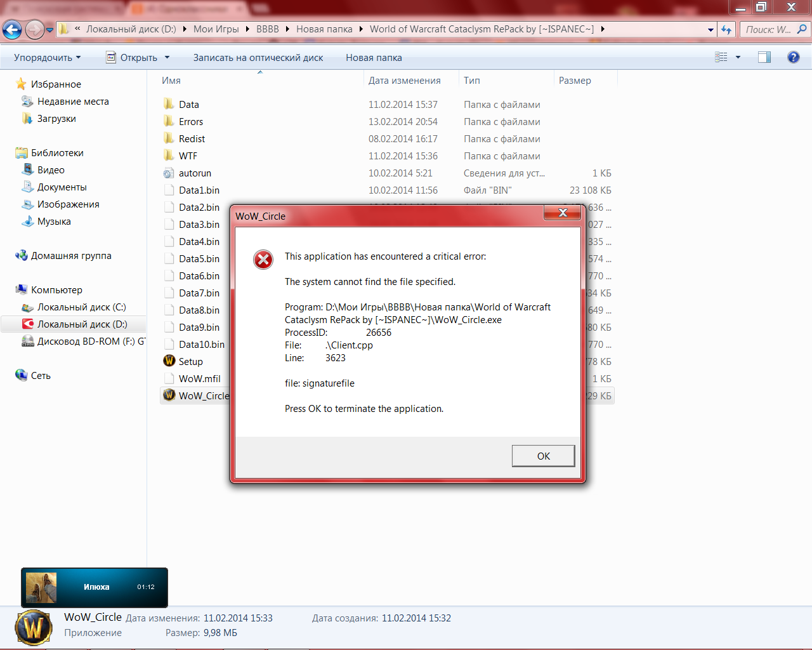Open recent locations dropdown next to forward arrow
Image resolution: width=812 pixels, height=650 pixels.
[x=49, y=30]
